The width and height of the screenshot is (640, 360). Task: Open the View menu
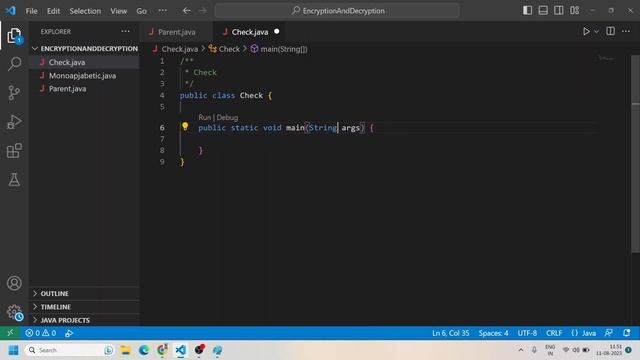coord(118,11)
